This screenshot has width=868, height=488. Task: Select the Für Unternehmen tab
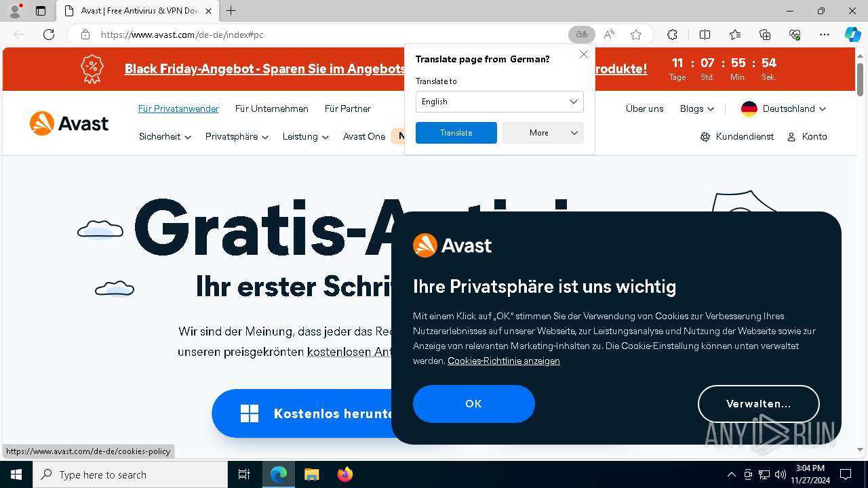point(272,108)
